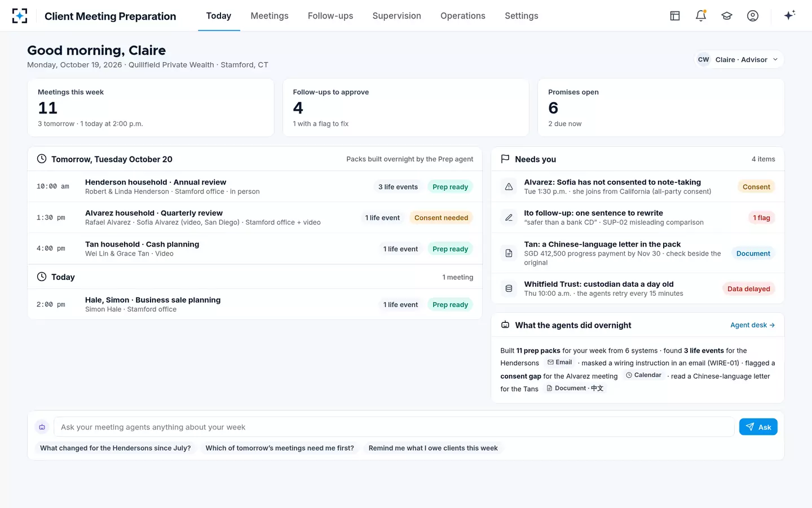This screenshot has height=508, width=812.
Task: Click the document icon on Tan letter item
Action: [509, 253]
